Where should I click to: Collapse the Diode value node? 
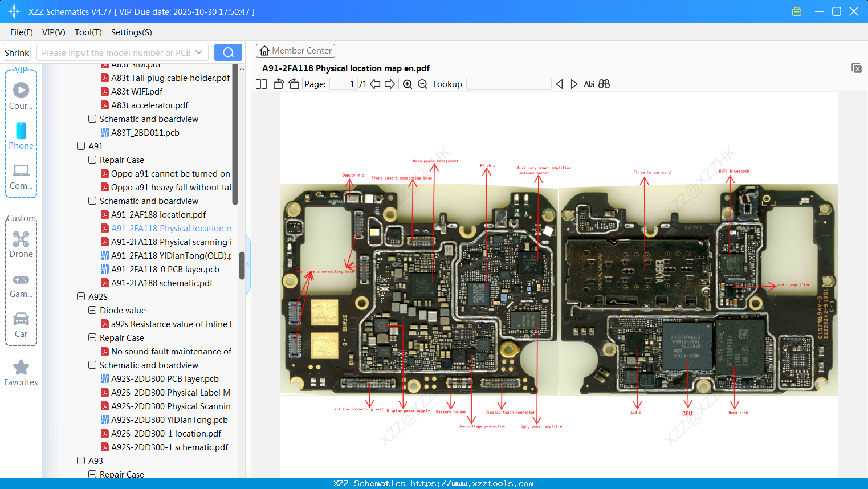(x=92, y=310)
